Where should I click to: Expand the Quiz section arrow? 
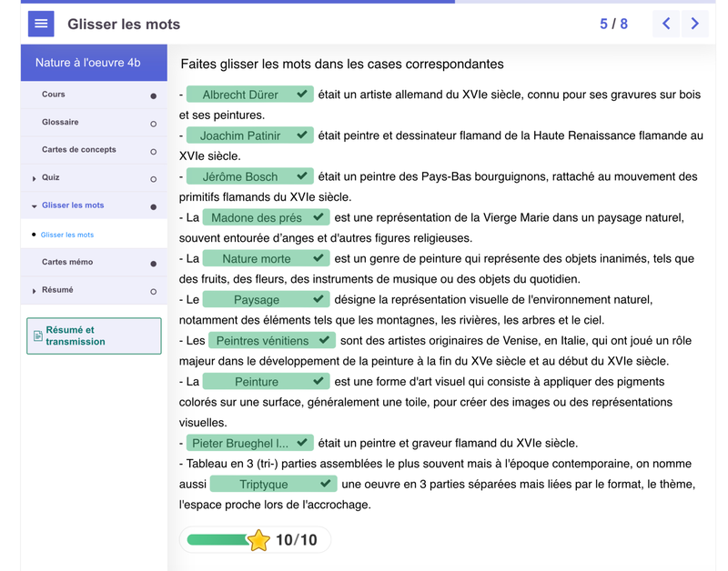tap(35, 178)
